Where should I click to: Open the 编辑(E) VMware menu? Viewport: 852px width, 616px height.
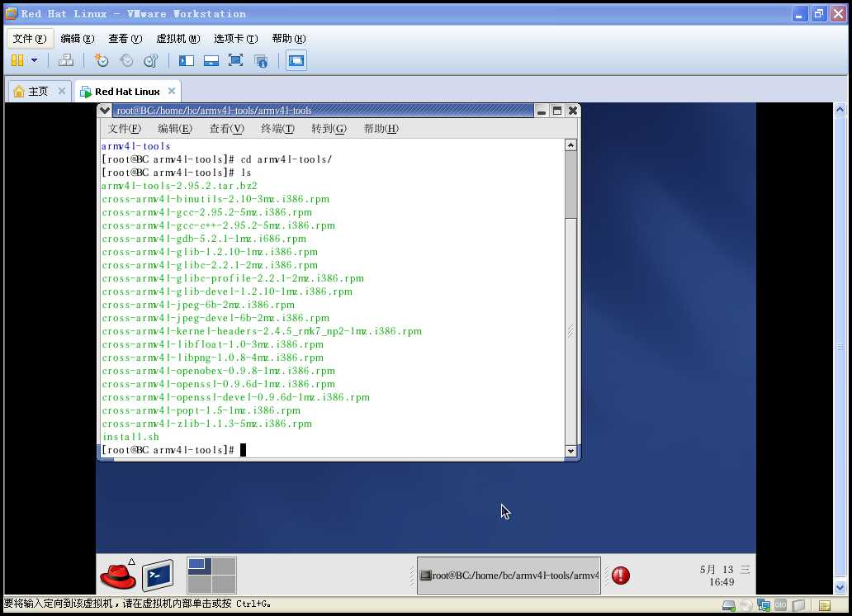click(77, 39)
